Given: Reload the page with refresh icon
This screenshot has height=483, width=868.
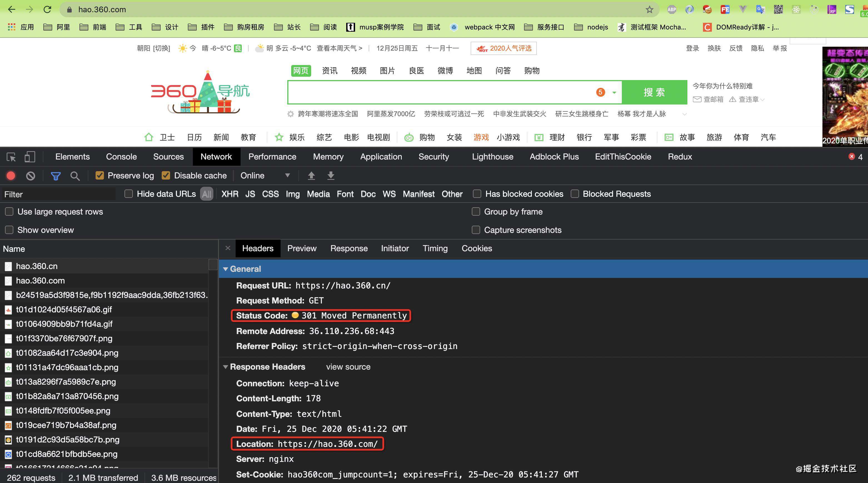Looking at the screenshot, I should 48,9.
